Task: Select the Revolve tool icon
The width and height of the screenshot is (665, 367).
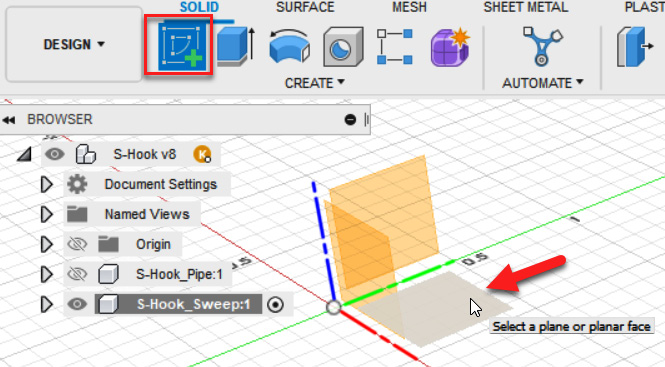Action: tap(289, 46)
